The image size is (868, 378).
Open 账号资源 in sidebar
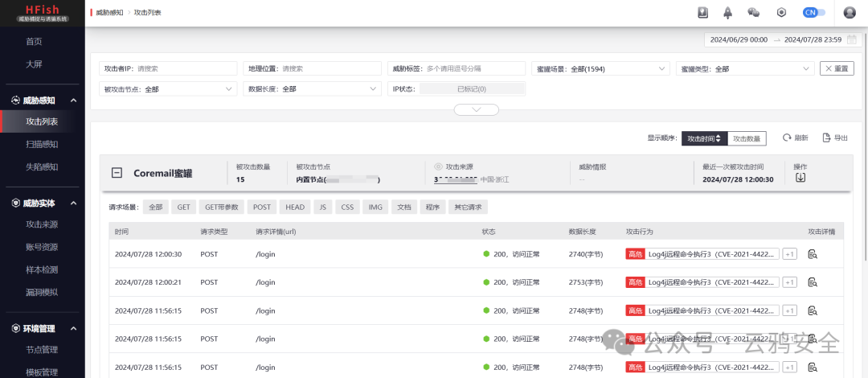(42, 247)
